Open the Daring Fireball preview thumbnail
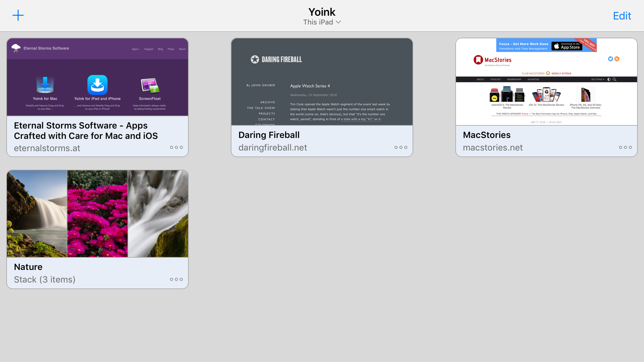Screen dimensions: 644x362 (322, 82)
